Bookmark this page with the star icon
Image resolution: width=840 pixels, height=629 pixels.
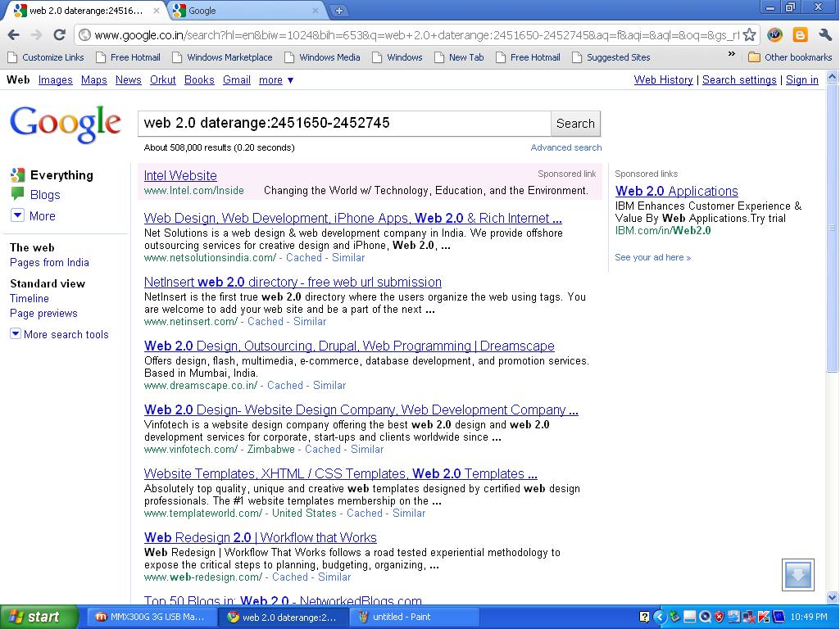click(750, 35)
